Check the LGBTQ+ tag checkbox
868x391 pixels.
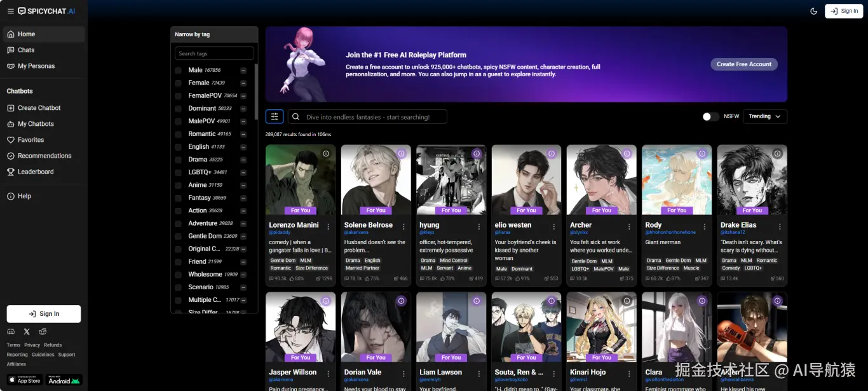[179, 172]
